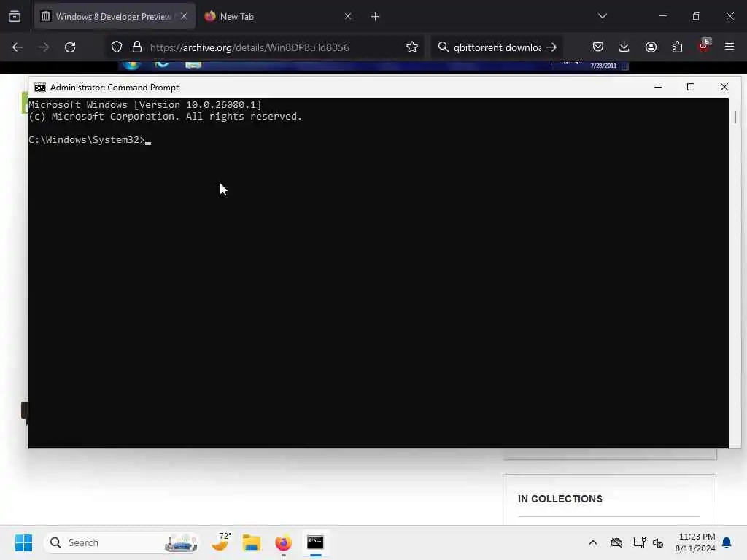Close the New Tab tab
The image size is (747, 560).
348,16
